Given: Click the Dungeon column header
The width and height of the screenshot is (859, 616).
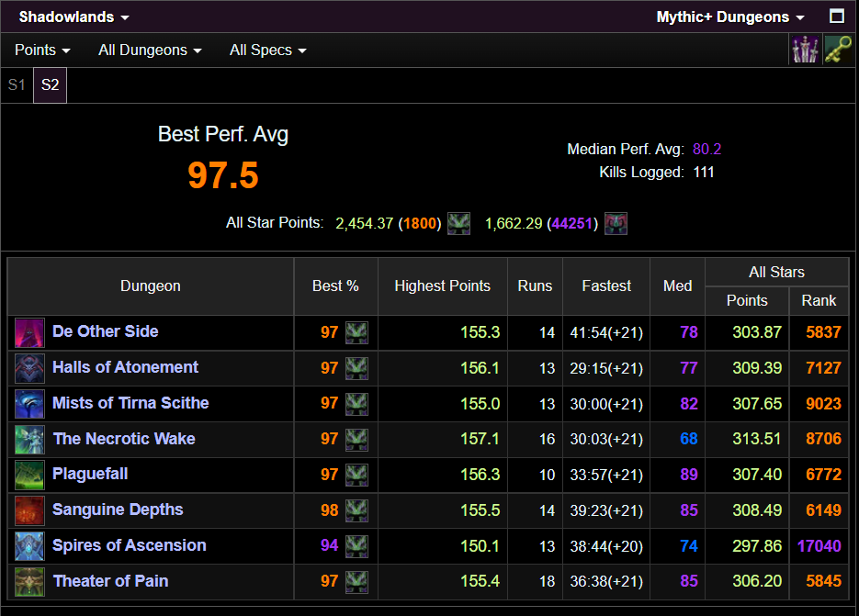Looking at the screenshot, I should coord(150,286).
